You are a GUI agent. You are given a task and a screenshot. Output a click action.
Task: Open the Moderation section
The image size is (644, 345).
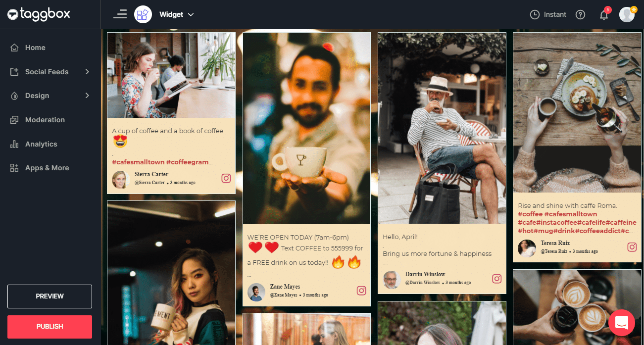(x=45, y=120)
